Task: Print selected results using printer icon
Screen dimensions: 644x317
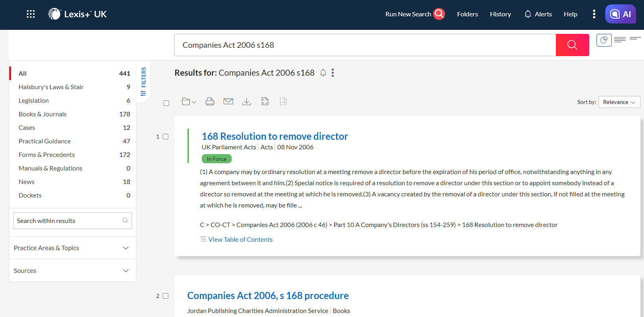Action: (210, 102)
